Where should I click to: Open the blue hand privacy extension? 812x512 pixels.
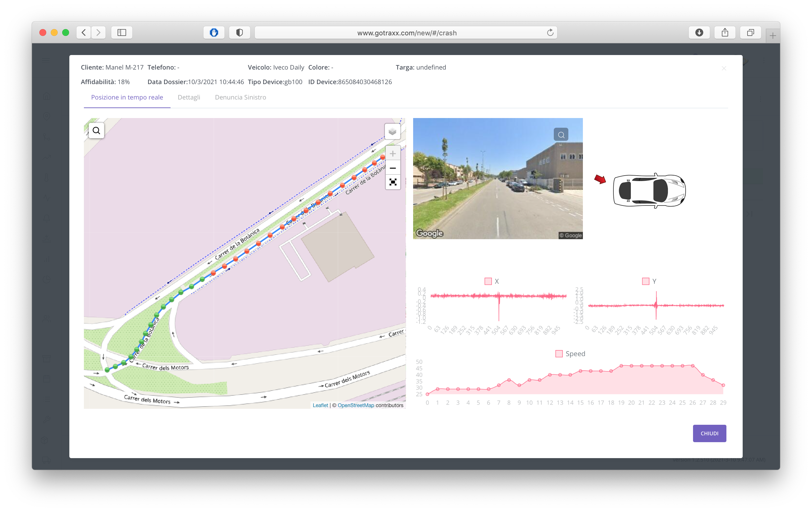(214, 33)
